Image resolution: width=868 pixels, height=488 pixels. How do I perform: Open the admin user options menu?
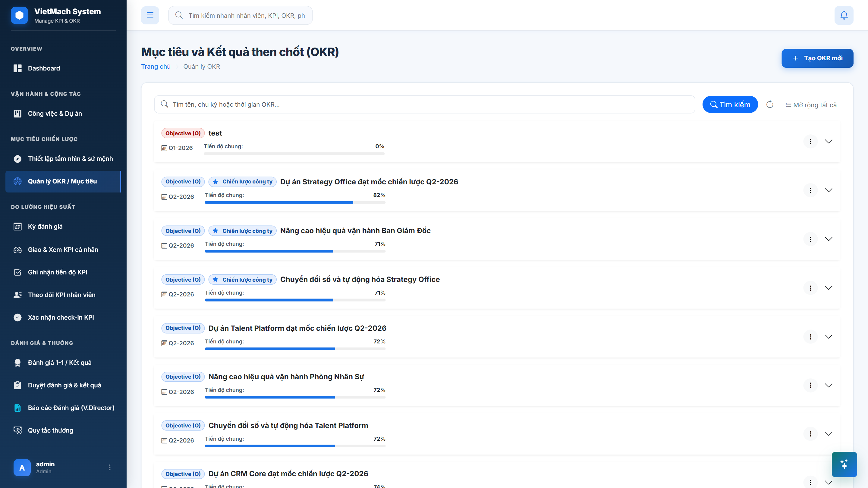click(x=109, y=467)
